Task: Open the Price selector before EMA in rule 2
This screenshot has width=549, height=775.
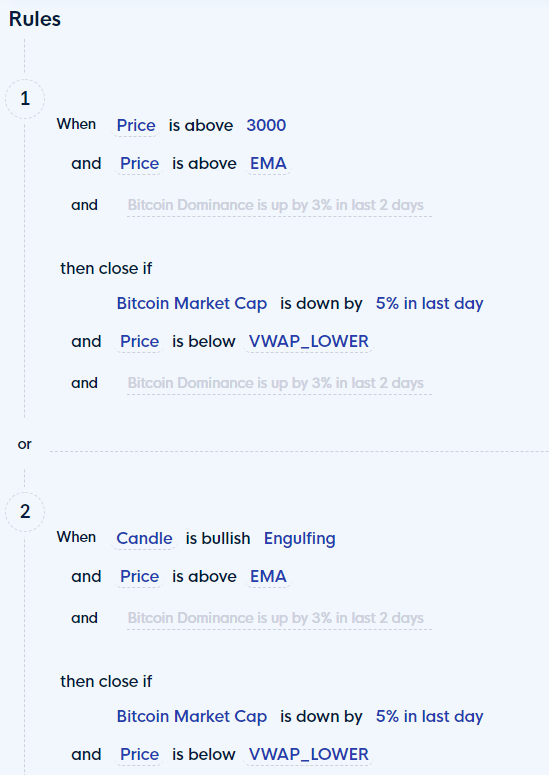Action: point(139,576)
